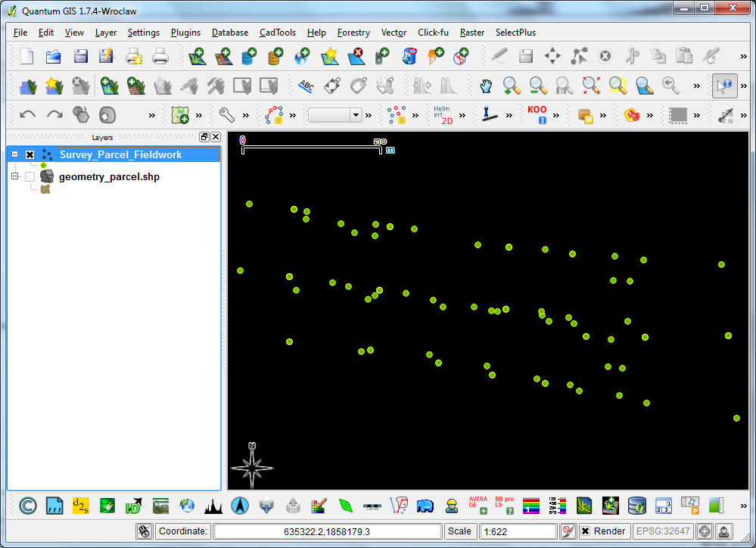The height and width of the screenshot is (548, 756).
Task: Click Zoom Full extent icon
Action: (591, 86)
